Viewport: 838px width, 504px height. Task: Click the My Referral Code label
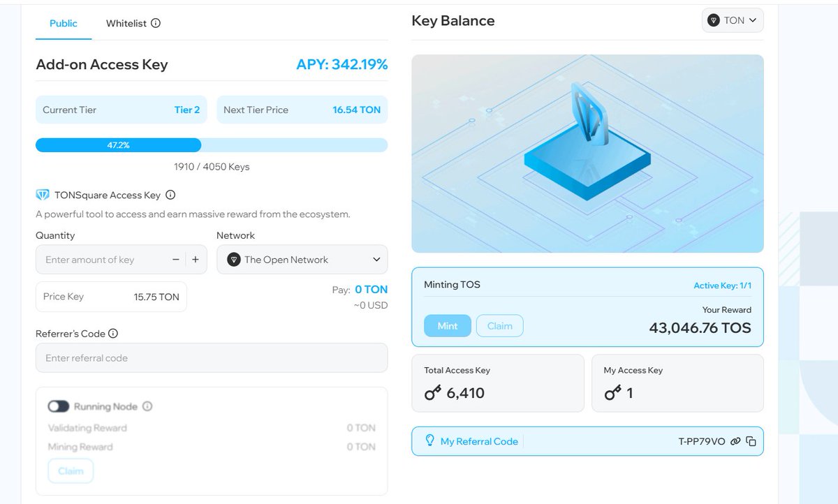479,441
